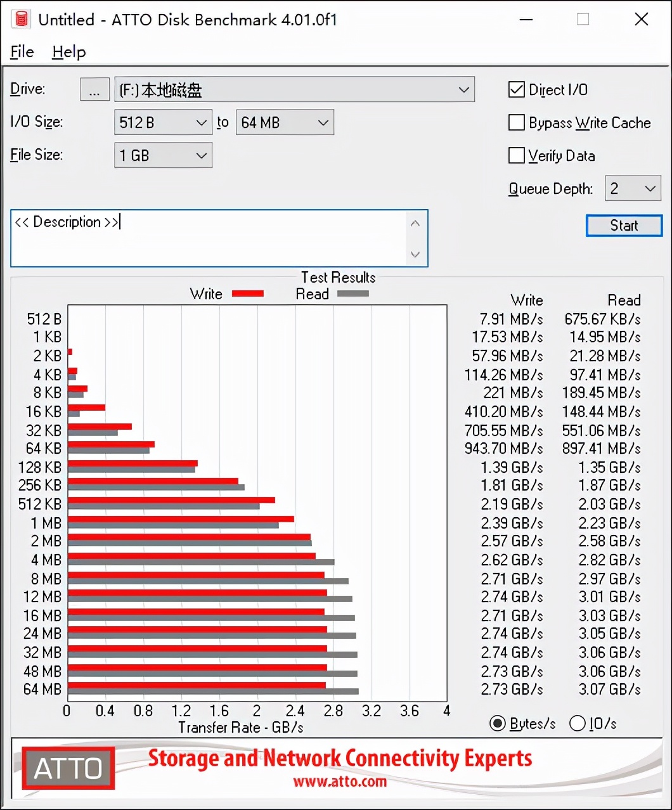Click the Write column header in results
The width and height of the screenshot is (672, 810).
pos(527,300)
